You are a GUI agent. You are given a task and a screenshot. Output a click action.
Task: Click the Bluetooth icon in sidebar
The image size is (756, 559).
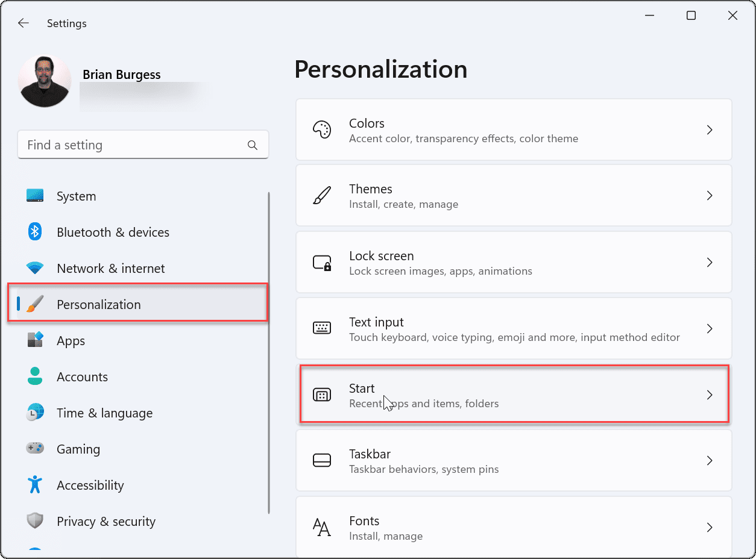[35, 232]
